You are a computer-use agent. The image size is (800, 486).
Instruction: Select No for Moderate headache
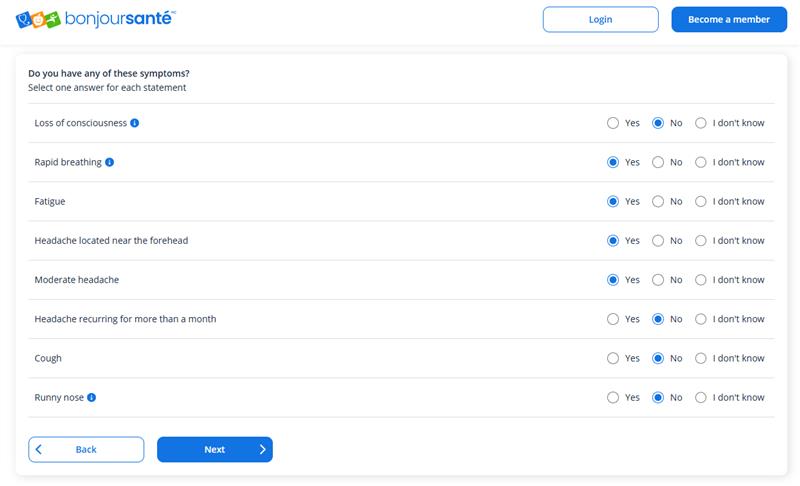[x=658, y=280]
